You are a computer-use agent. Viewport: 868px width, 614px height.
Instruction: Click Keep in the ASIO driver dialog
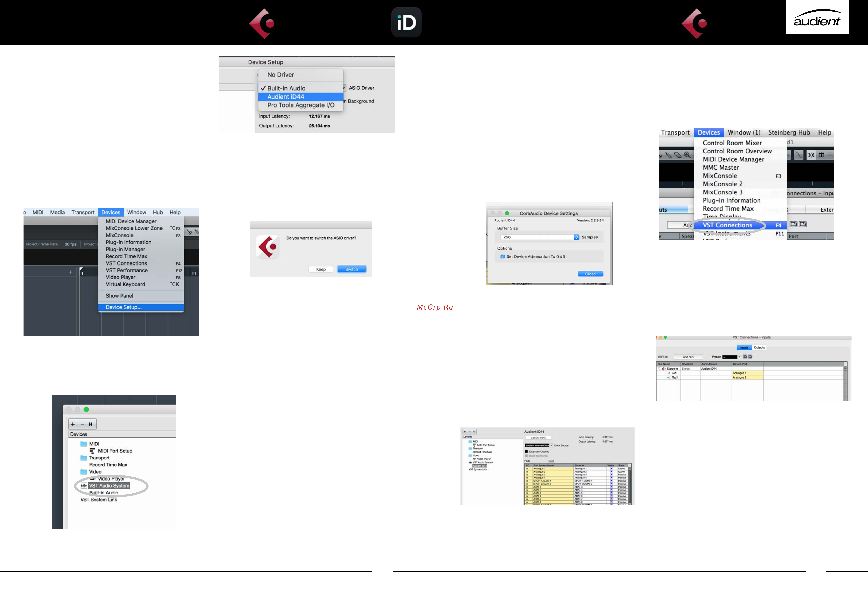pos(321,269)
